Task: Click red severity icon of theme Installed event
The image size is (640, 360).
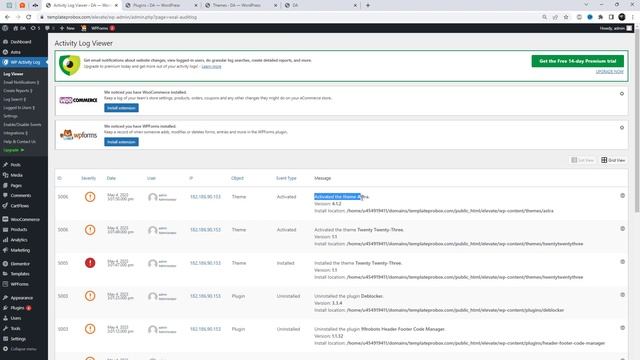Action: click(x=90, y=263)
